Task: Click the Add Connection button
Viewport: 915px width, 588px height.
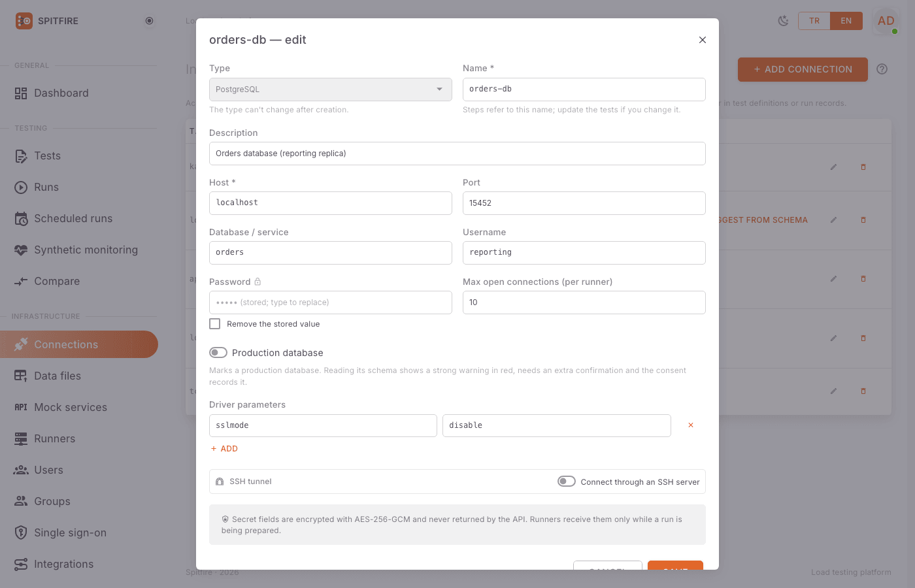Action: tap(803, 69)
